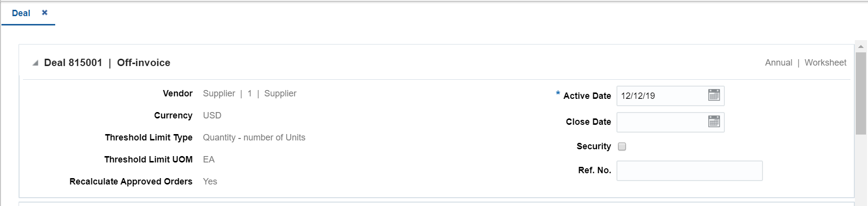
Task: Click the Supplier vendor value
Action: tap(250, 93)
